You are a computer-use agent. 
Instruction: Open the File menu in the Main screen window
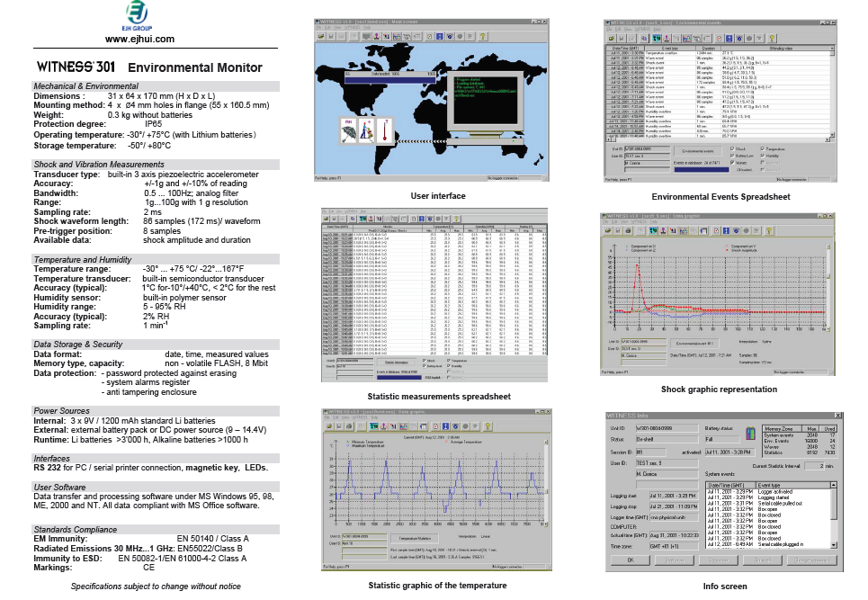tap(318, 28)
